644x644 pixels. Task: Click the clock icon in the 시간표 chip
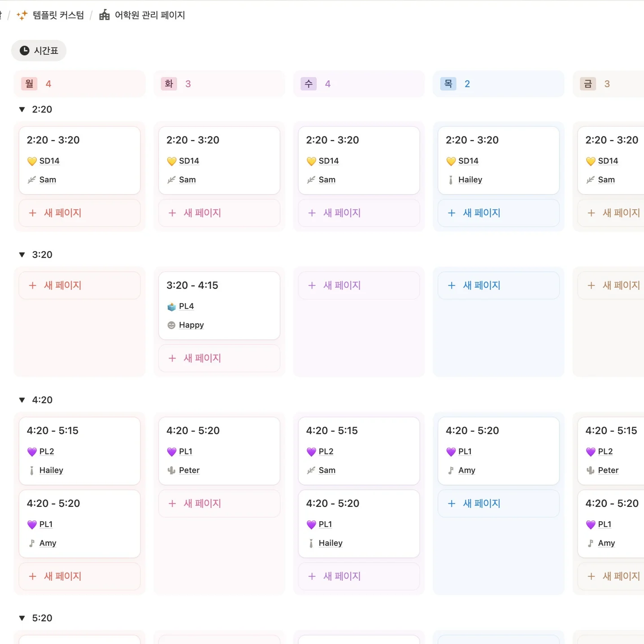[24, 50]
